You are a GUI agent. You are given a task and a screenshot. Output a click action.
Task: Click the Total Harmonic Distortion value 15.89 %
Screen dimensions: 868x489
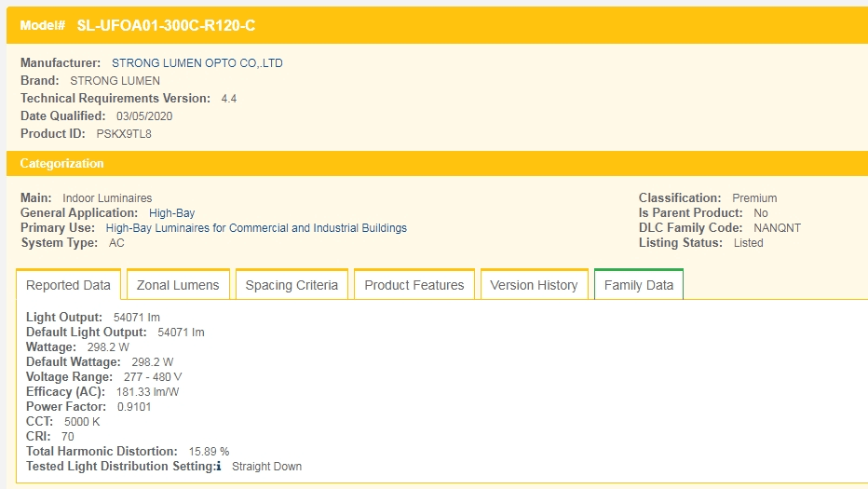209,452
